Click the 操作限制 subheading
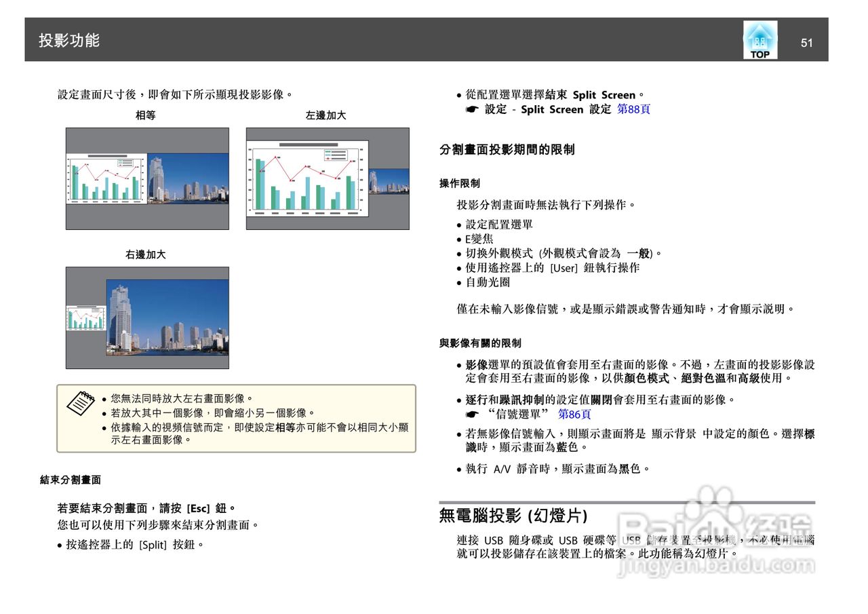This screenshot has height=614, width=868. [x=460, y=183]
